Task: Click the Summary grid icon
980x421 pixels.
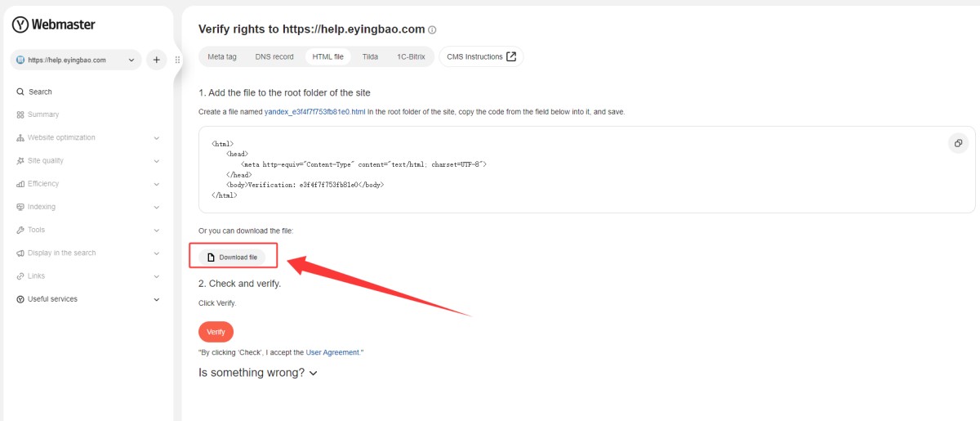Action: tap(20, 114)
